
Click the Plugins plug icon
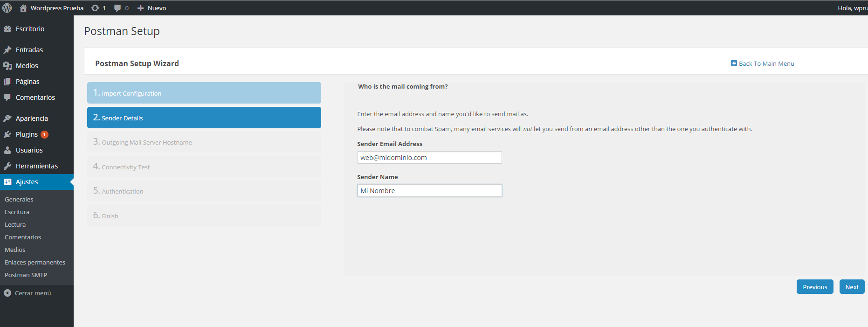[x=7, y=134]
